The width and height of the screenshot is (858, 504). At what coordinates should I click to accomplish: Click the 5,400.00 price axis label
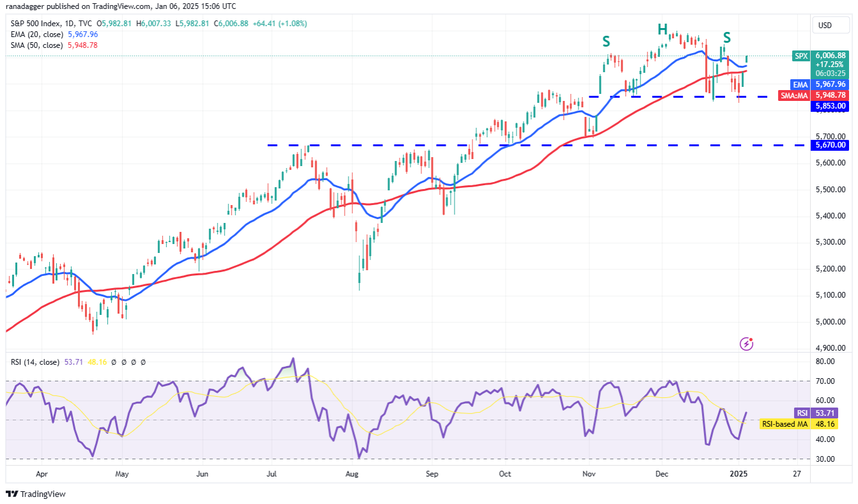click(x=831, y=216)
